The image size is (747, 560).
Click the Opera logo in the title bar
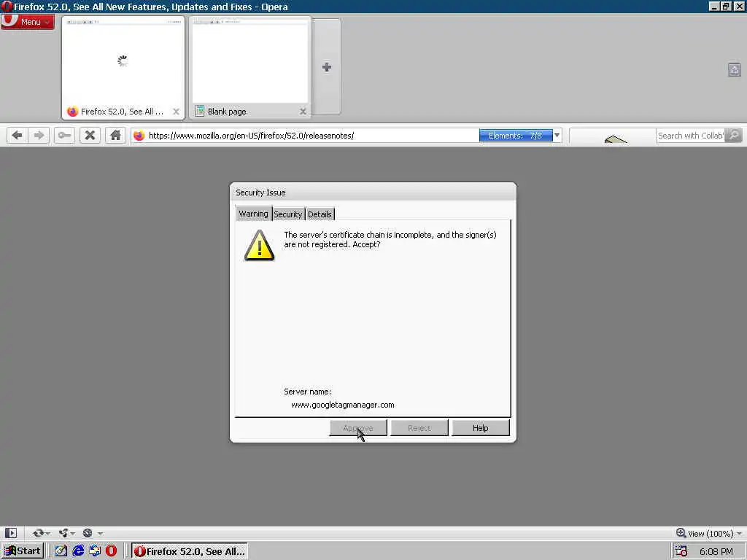click(x=7, y=7)
